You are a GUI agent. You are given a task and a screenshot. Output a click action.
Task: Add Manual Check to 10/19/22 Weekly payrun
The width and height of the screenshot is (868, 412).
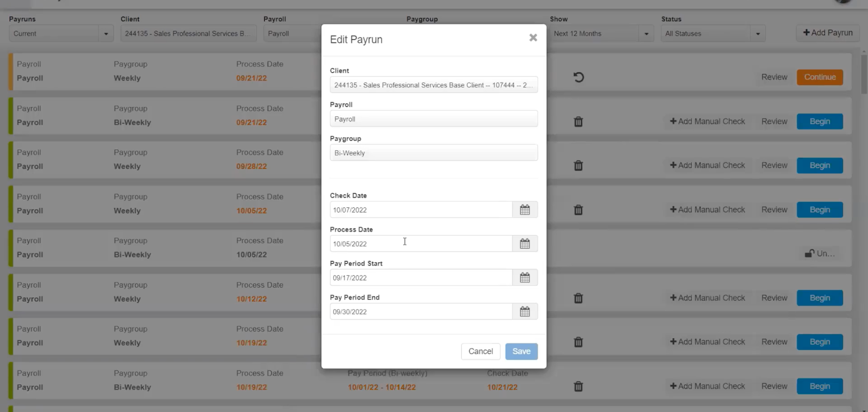click(x=707, y=342)
